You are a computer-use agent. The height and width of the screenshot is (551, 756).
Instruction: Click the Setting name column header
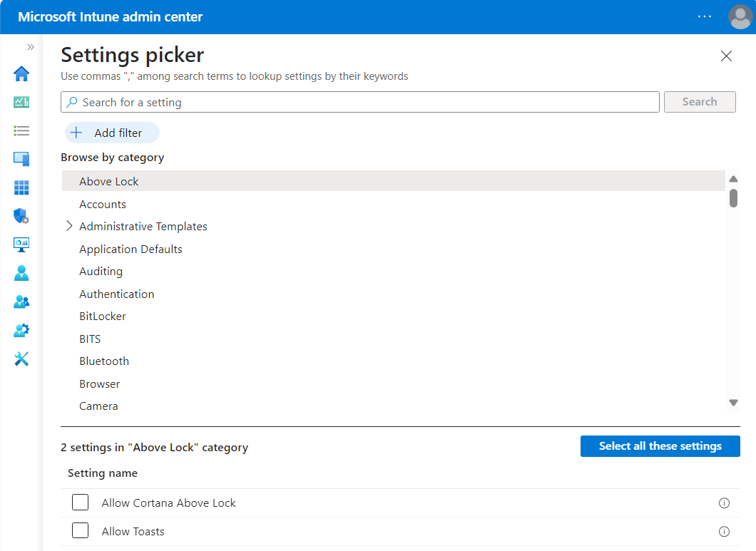(x=103, y=473)
